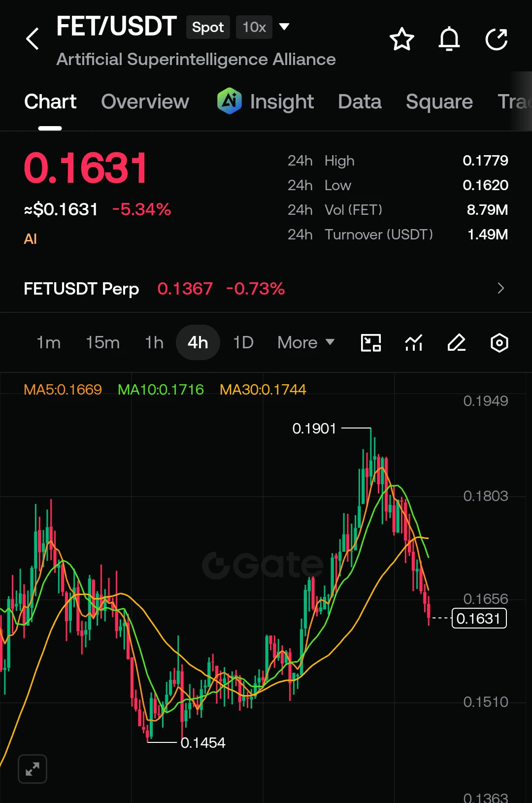Tap the large 0.1631 last price

(86, 168)
